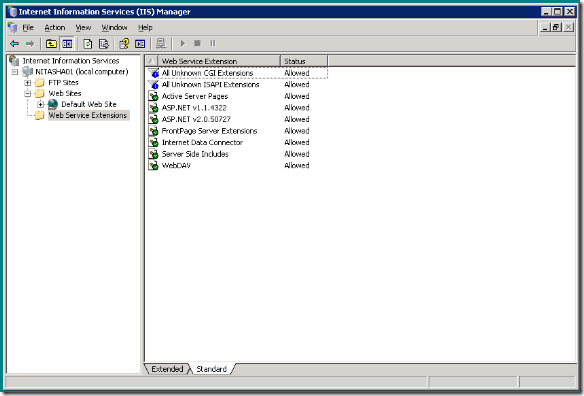Select the Internet Data Connector row text

202,142
